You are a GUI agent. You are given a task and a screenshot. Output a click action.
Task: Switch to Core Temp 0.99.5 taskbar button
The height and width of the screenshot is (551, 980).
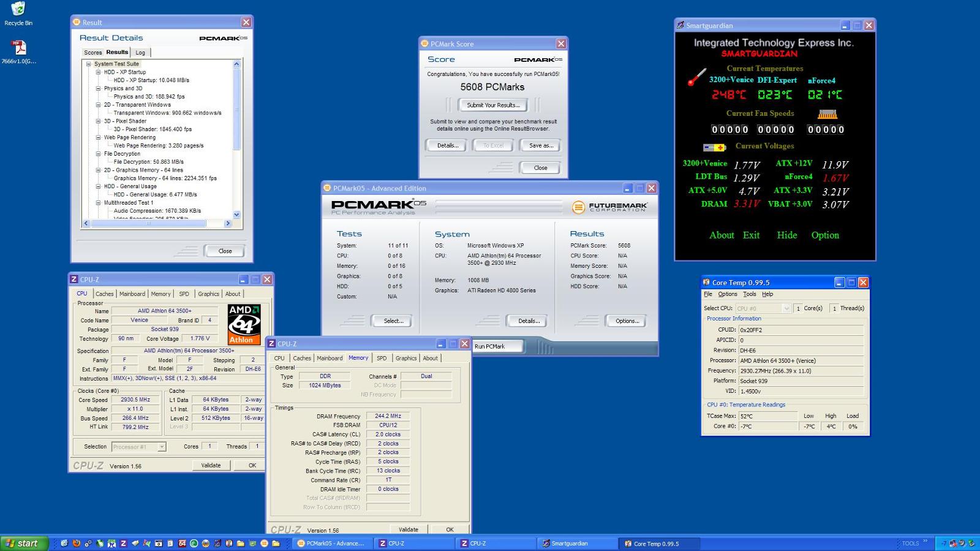pos(659,543)
